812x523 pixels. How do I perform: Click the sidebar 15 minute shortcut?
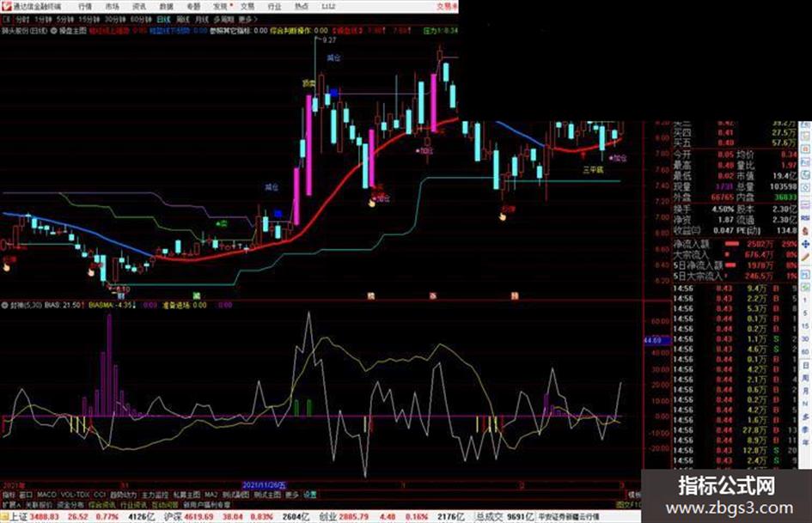805,326
